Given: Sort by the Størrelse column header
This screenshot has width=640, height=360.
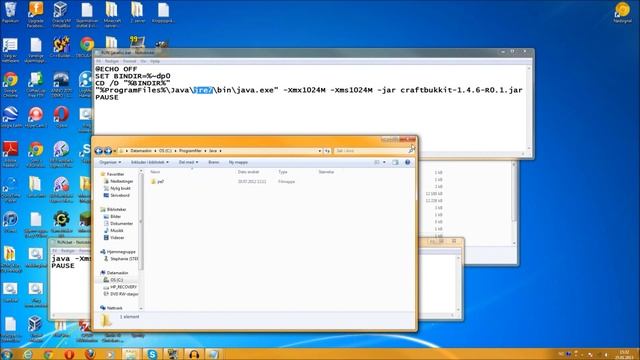Looking at the screenshot, I should click(x=326, y=172).
